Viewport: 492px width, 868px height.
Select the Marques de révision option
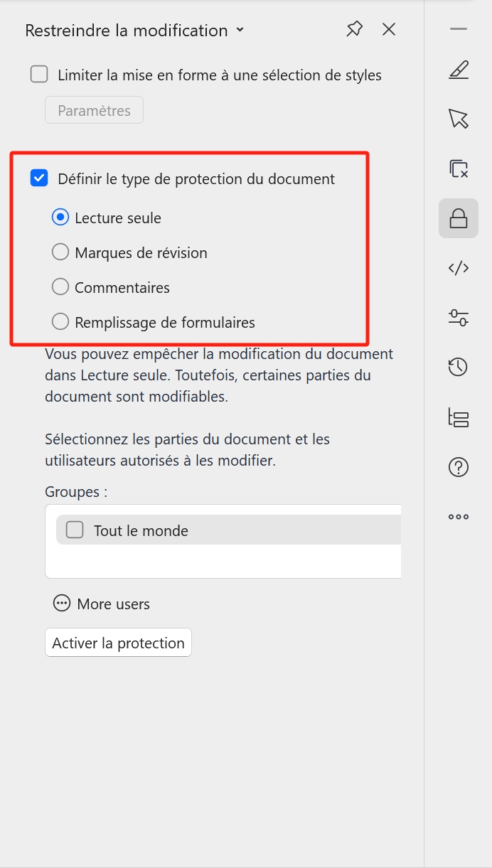point(60,252)
